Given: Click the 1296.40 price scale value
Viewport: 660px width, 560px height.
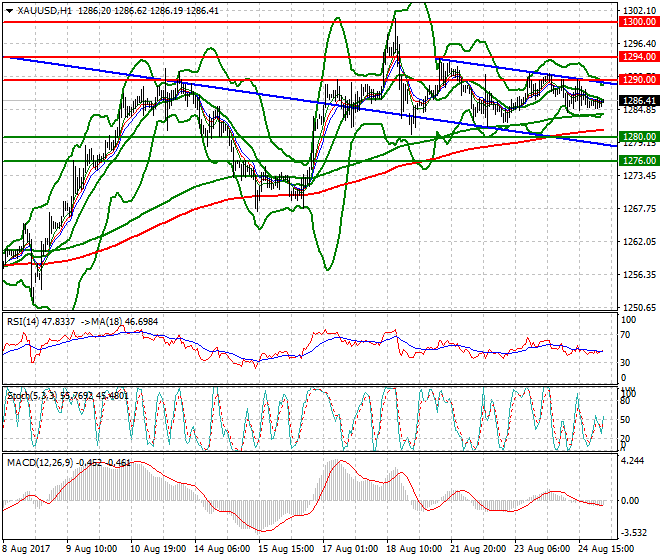Looking at the screenshot, I should click(x=639, y=43).
